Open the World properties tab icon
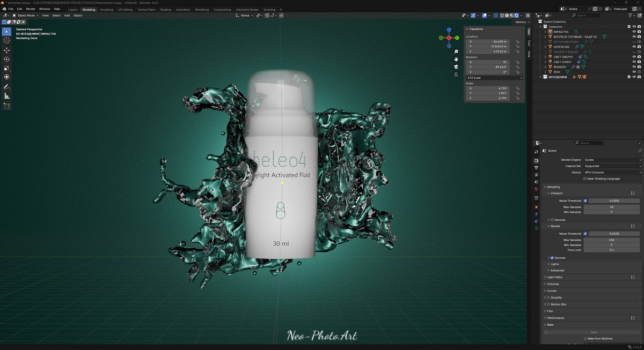The image size is (644, 350). (536, 189)
